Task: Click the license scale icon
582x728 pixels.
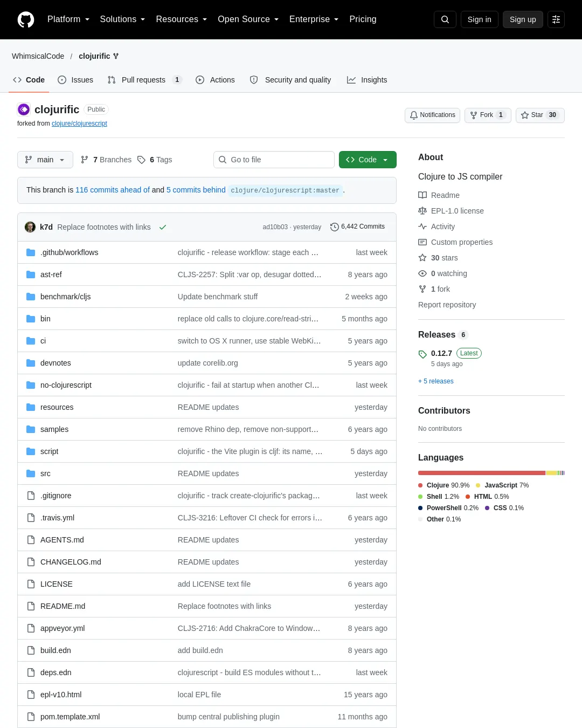Action: click(422, 211)
